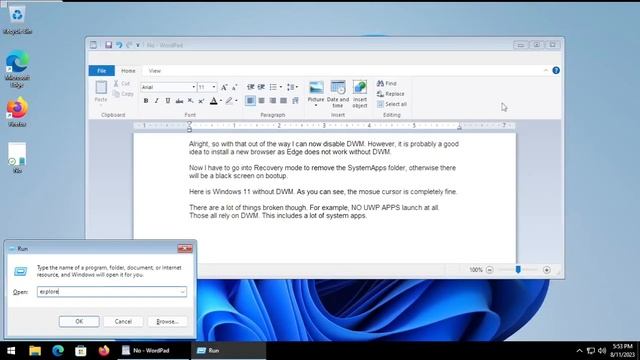Screen dimensions: 640x360
Task: Click zoom out minus button in WordPad
Action: click(489, 270)
